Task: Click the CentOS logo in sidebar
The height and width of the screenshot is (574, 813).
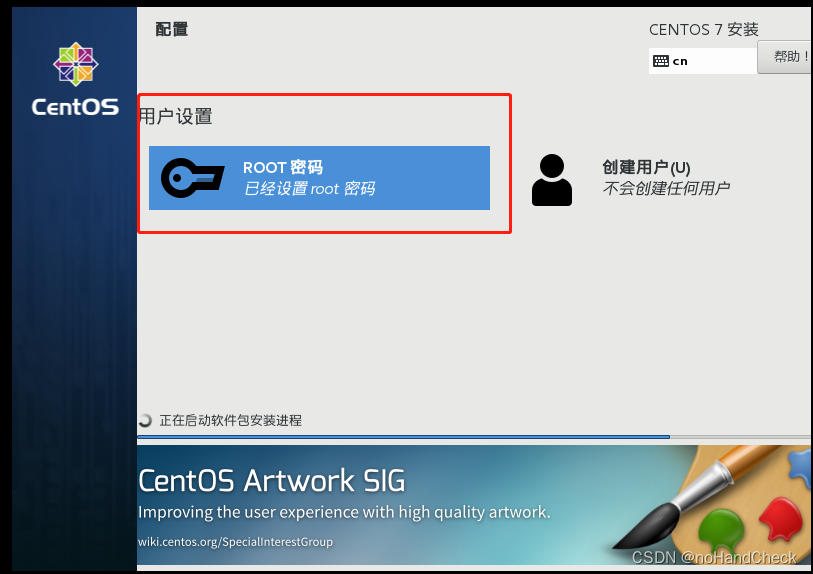Action: [76, 79]
